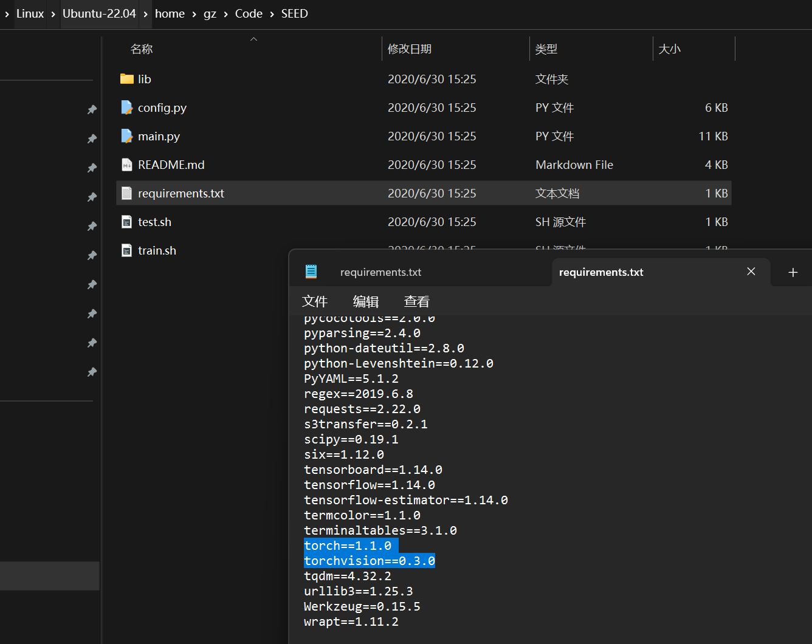
Task: Click the pin icon beside the main.py row
Action: pyautogui.click(x=92, y=139)
